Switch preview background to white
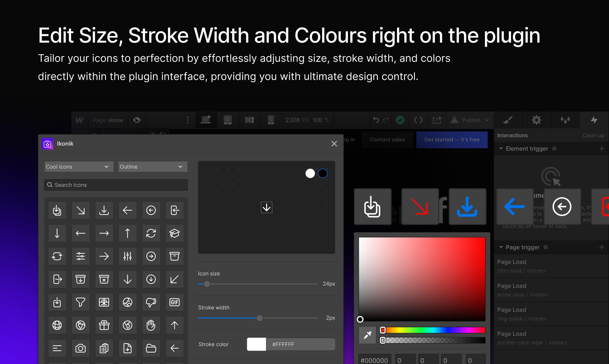609x364 pixels. pyautogui.click(x=310, y=173)
